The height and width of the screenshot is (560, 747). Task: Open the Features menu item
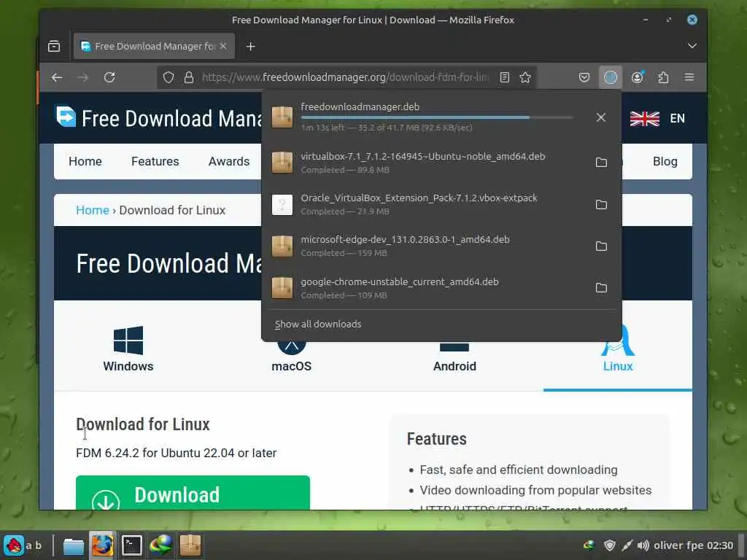point(155,161)
